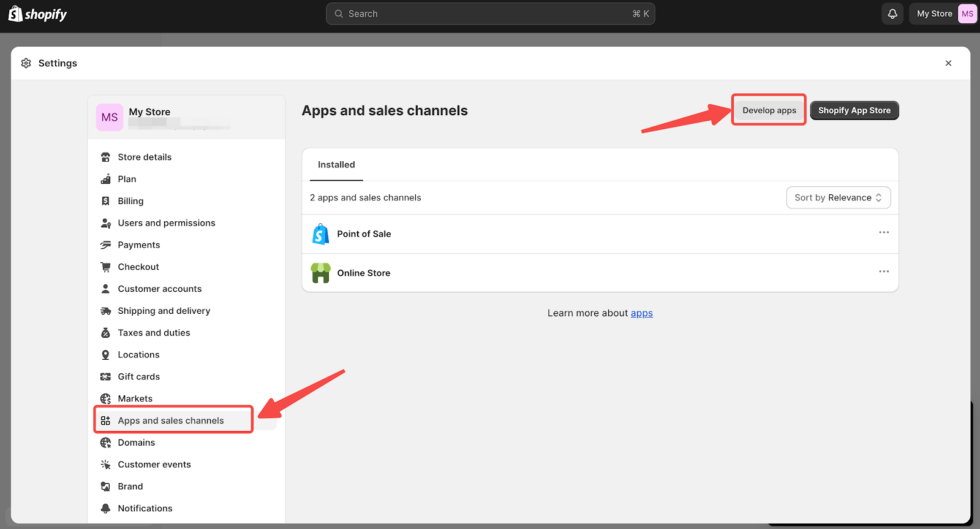Click the Customer accounts person icon
The width and height of the screenshot is (980, 529).
tap(105, 289)
